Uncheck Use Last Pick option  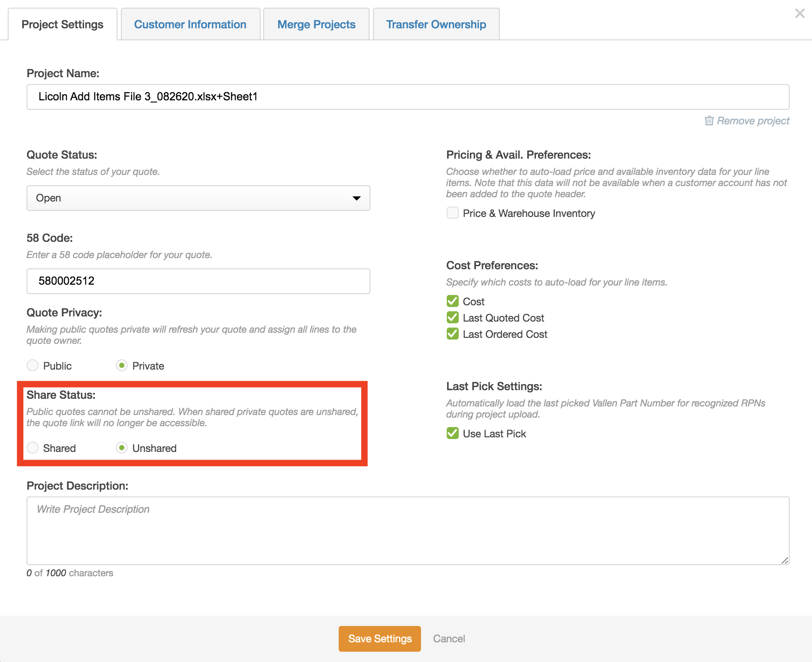453,433
